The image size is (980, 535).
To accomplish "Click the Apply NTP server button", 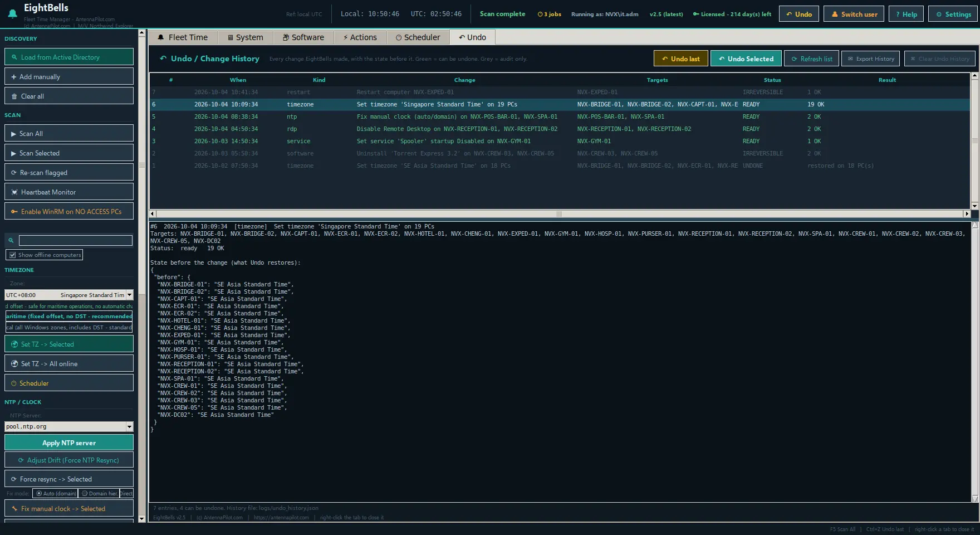I will point(69,442).
